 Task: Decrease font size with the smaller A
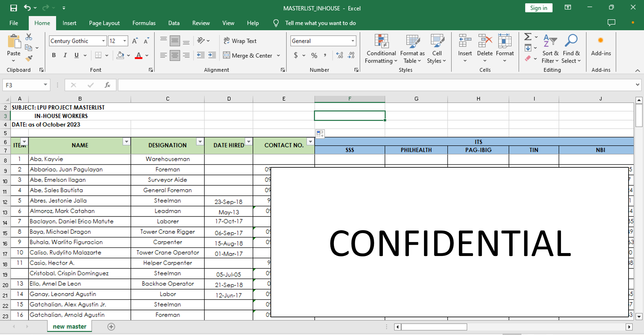pos(146,41)
